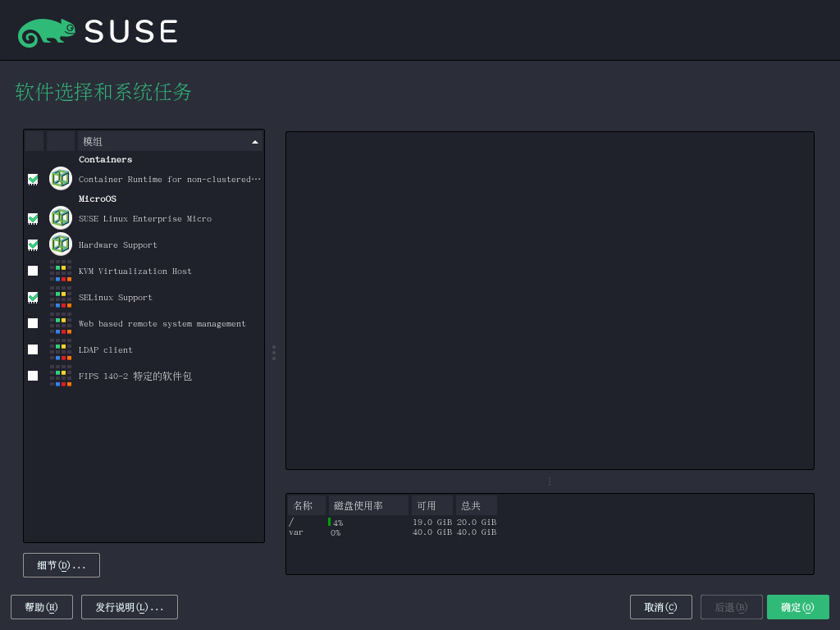Viewport: 840px width, 630px height.
Task: Select the KVM Virtualization Host text
Action: click(x=135, y=271)
